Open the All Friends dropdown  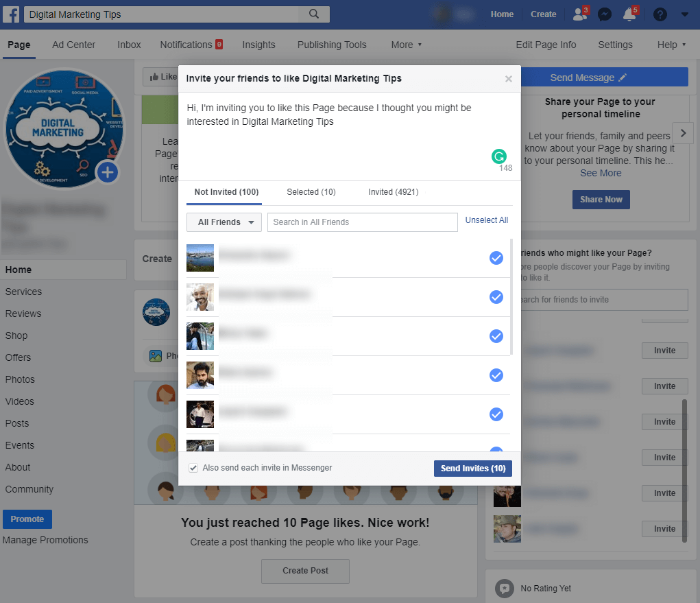224,222
